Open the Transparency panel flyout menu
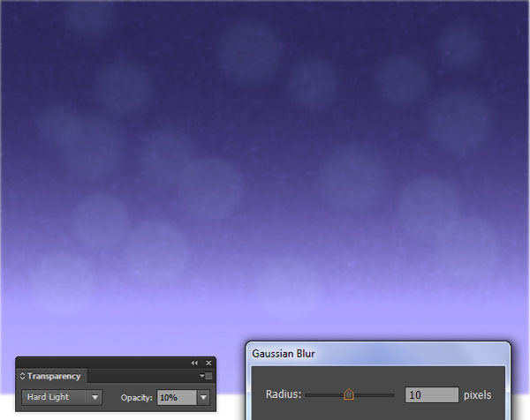Viewport: 530px width, 420px height. (x=206, y=376)
